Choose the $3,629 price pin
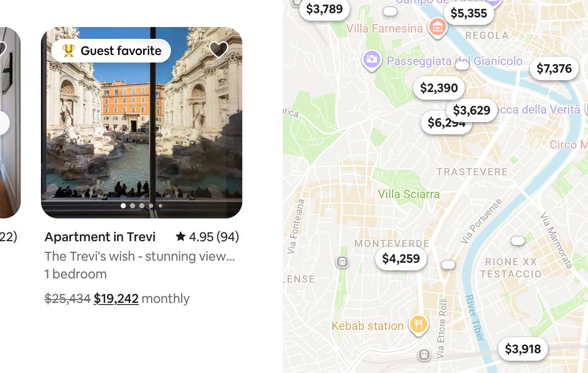Viewport: 588px width, 373px height. (471, 110)
